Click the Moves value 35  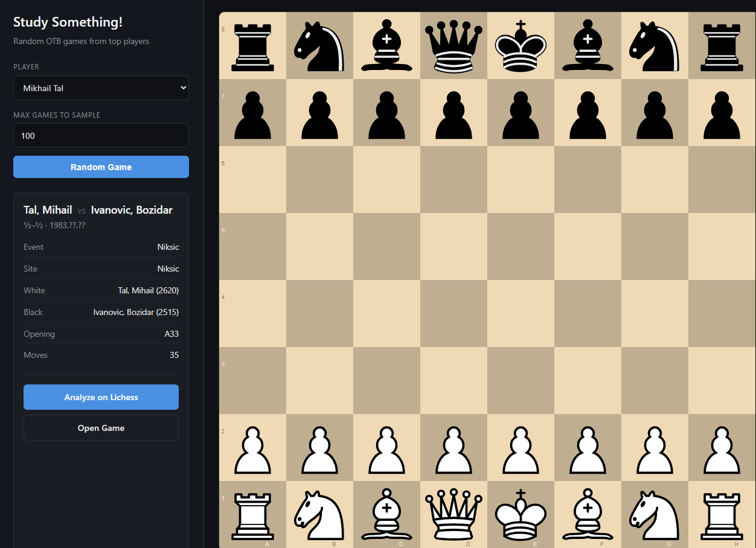174,355
